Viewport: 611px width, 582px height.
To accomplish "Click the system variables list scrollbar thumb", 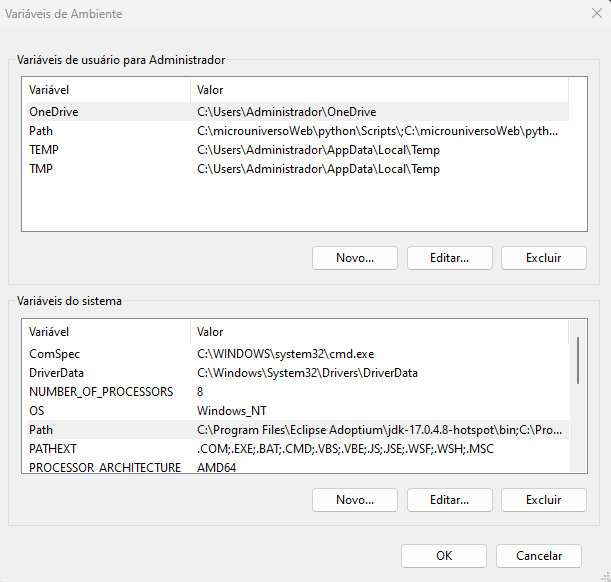I will coord(578,360).
